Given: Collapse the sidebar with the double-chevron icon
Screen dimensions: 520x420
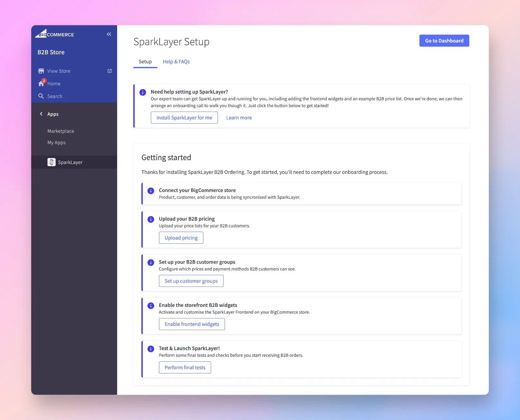Looking at the screenshot, I should [x=109, y=34].
